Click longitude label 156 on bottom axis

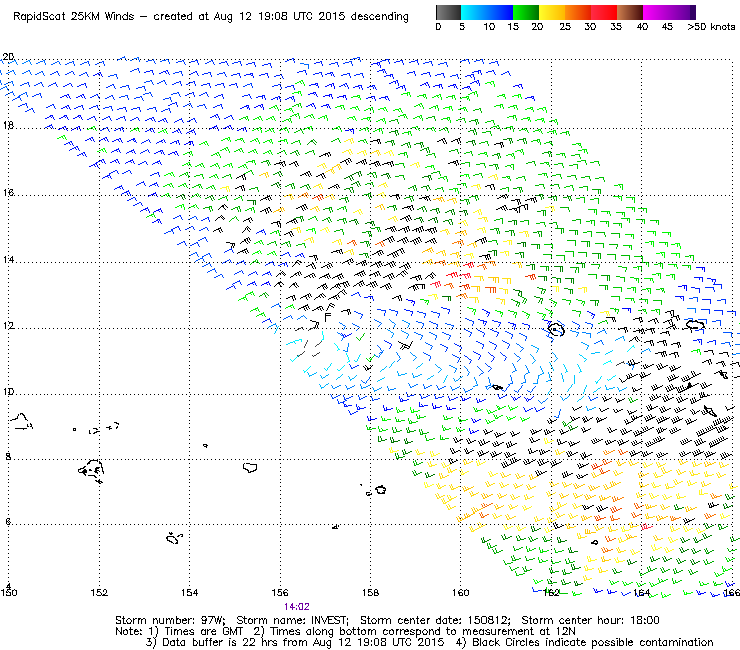coord(280,593)
